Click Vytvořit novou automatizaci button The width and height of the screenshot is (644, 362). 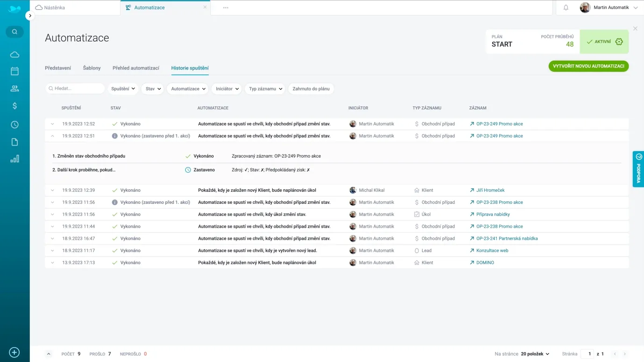(x=588, y=66)
